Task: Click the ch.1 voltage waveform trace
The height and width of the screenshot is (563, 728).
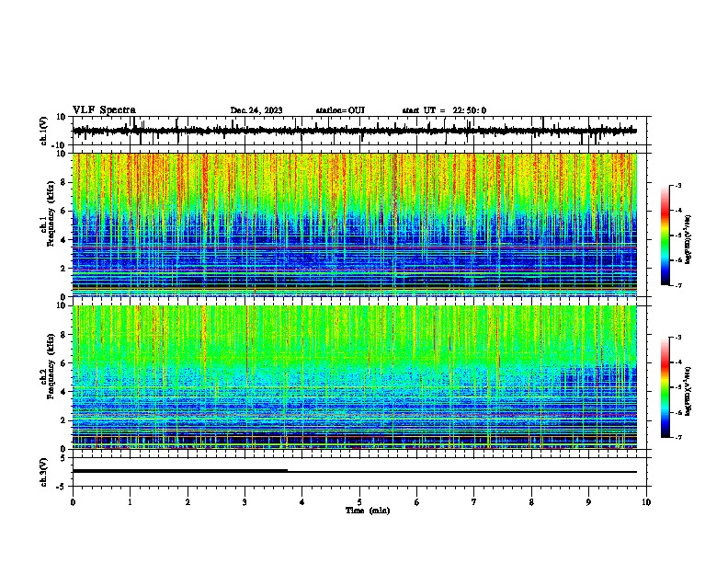Action: click(x=355, y=131)
